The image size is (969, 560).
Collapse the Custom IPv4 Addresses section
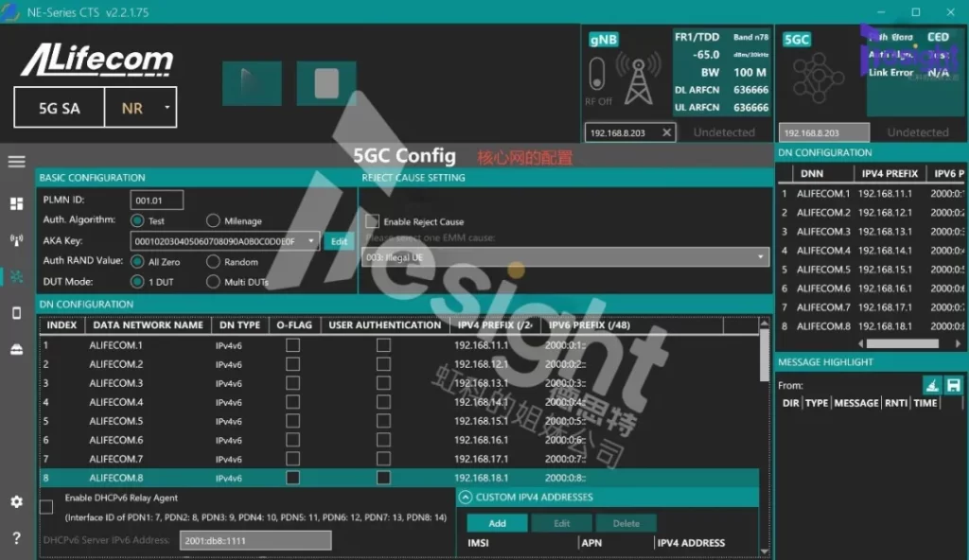(466, 497)
